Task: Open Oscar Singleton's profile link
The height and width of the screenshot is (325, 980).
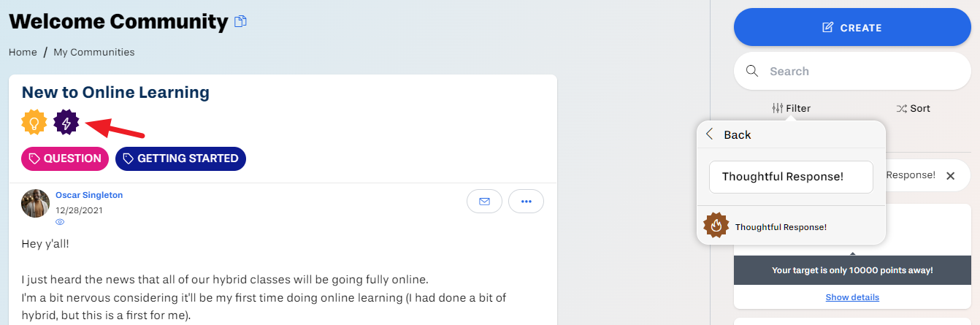Action: coord(89,195)
